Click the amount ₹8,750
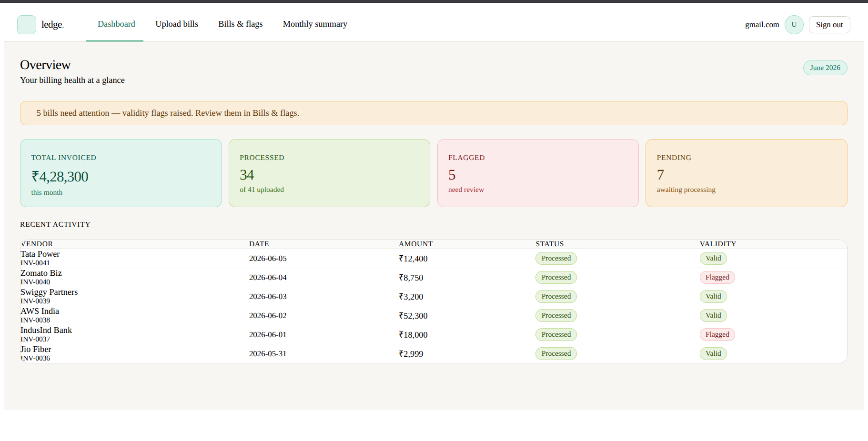The image size is (868, 441). click(411, 278)
